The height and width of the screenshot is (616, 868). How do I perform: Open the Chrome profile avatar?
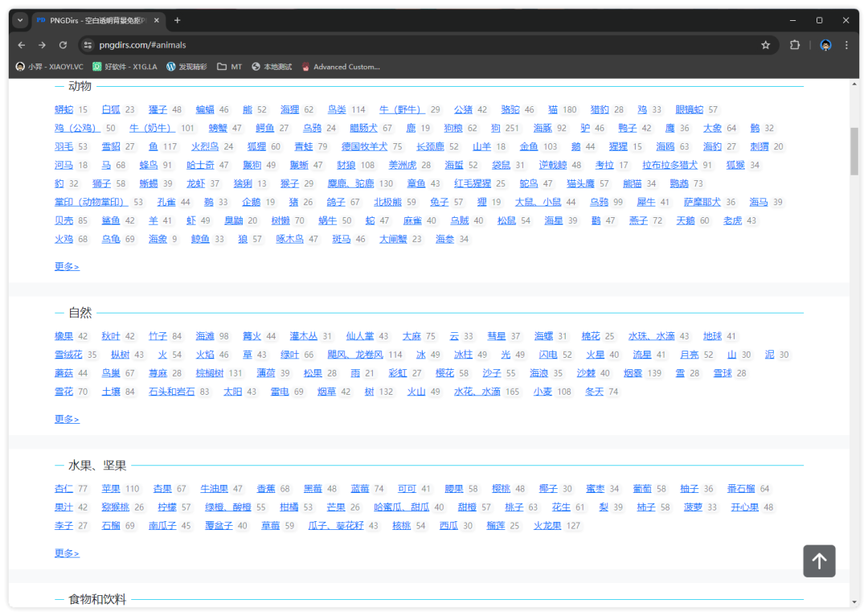pos(825,45)
